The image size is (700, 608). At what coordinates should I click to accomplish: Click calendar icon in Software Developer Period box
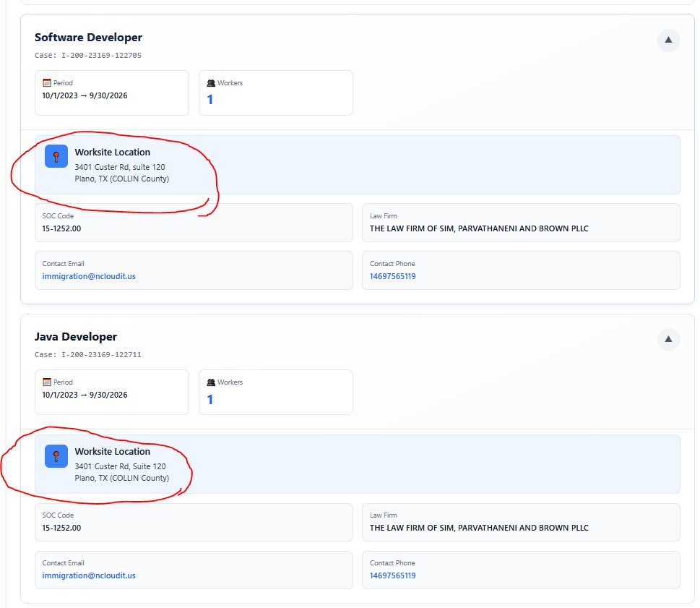click(x=47, y=83)
